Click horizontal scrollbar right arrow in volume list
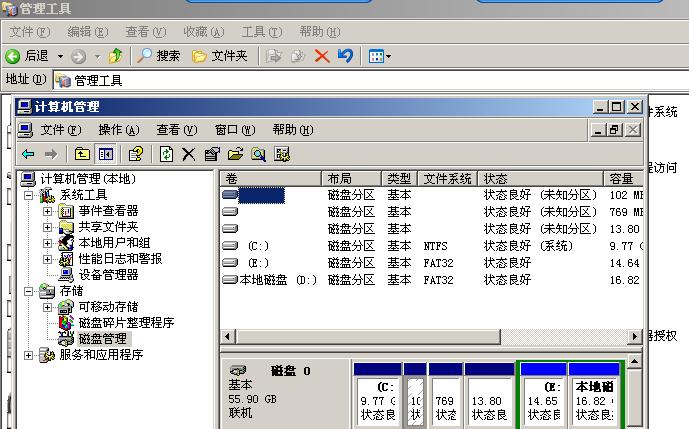 (x=634, y=337)
